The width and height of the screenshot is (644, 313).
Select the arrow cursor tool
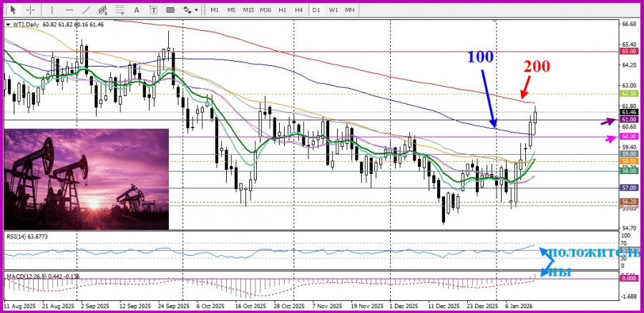coord(11,9)
